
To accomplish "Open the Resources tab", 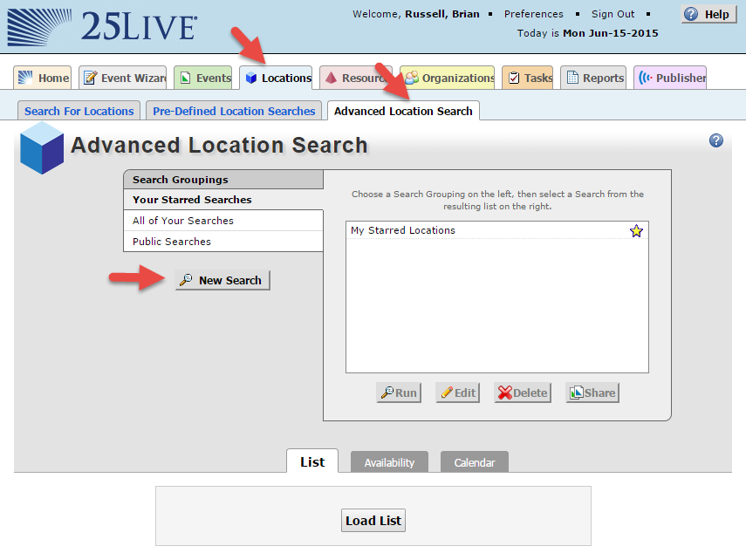I will point(356,78).
